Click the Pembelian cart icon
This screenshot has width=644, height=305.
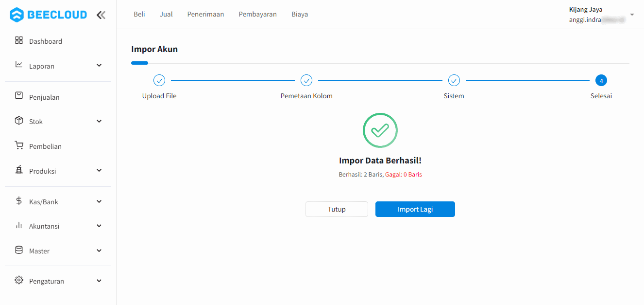coord(19,145)
